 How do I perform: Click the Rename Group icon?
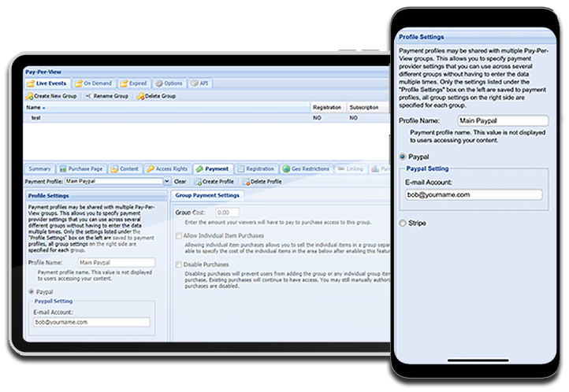tap(88, 96)
